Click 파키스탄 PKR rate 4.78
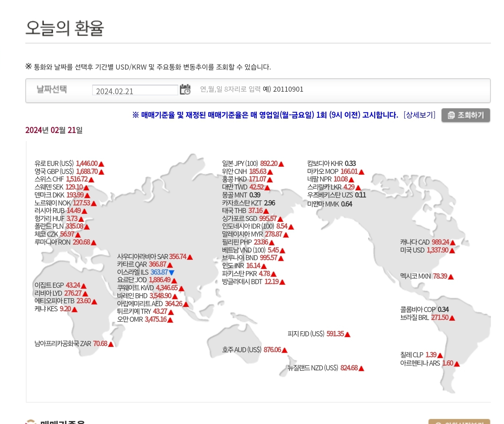The width and height of the screenshot is (504, 424). 264,274
